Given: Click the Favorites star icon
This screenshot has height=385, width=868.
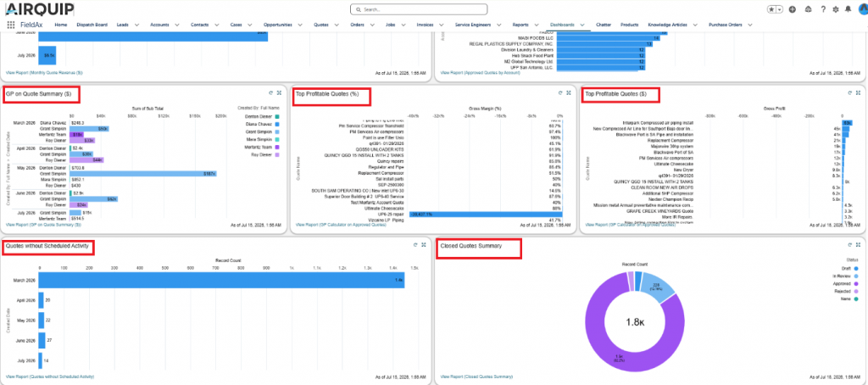Looking at the screenshot, I should [x=771, y=9].
